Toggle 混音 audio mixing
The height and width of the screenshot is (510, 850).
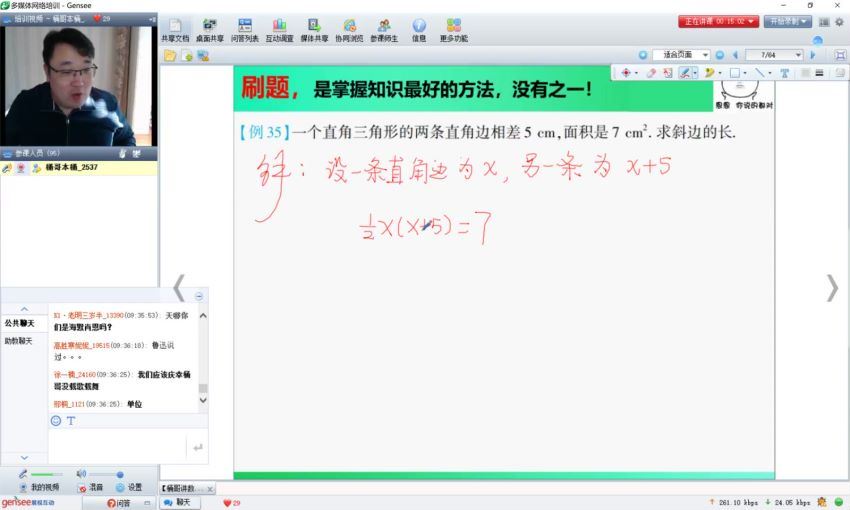pos(90,487)
